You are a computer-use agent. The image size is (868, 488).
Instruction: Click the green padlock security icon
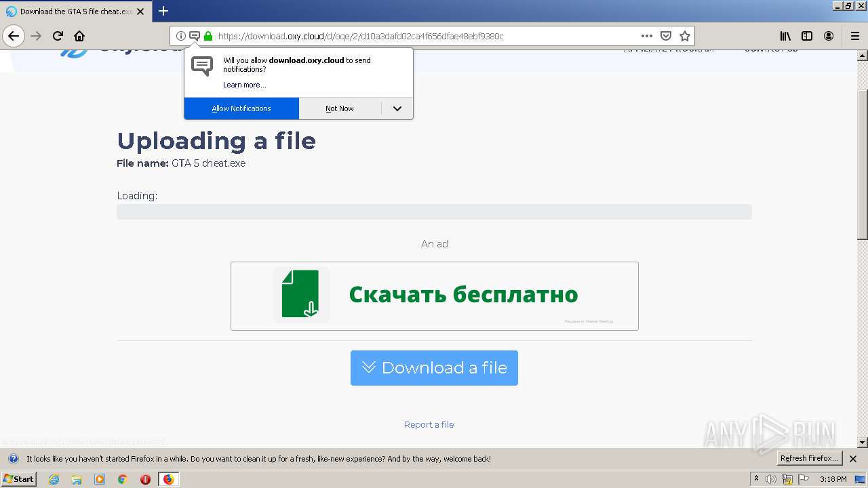coord(208,36)
